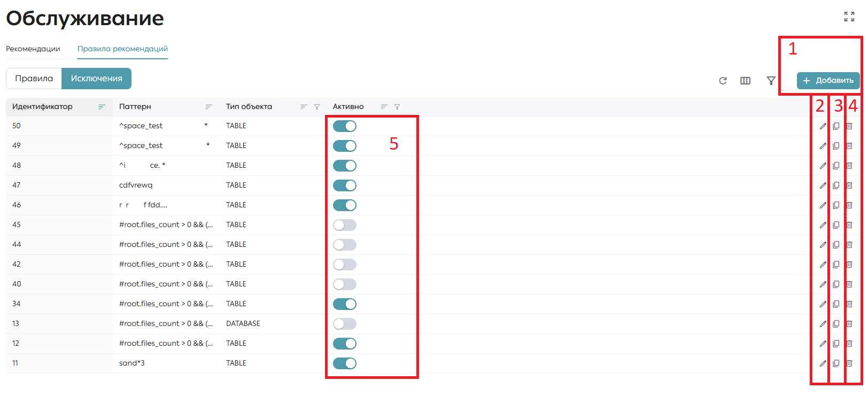This screenshot has width=868, height=396.
Task: Enable the active toggle for rule 45
Action: tap(345, 225)
